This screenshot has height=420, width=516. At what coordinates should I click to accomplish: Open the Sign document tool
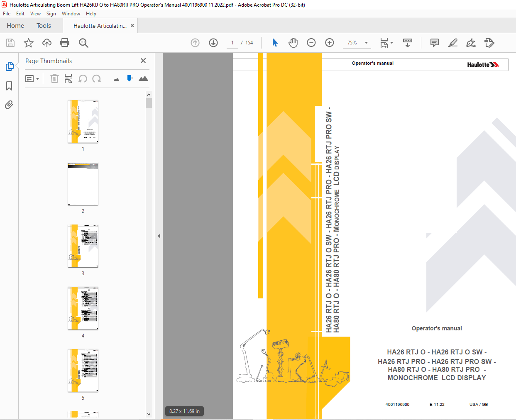coord(471,43)
